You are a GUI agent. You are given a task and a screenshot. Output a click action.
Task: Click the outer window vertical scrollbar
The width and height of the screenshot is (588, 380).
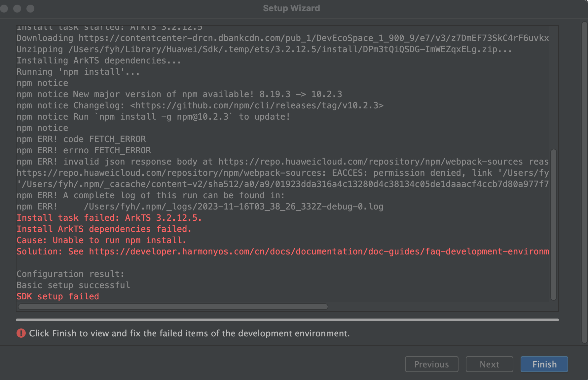click(x=584, y=182)
